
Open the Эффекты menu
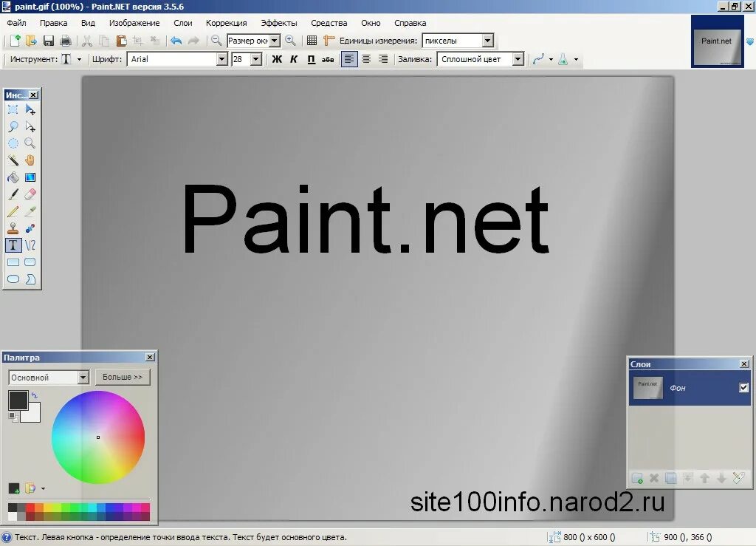tap(278, 23)
